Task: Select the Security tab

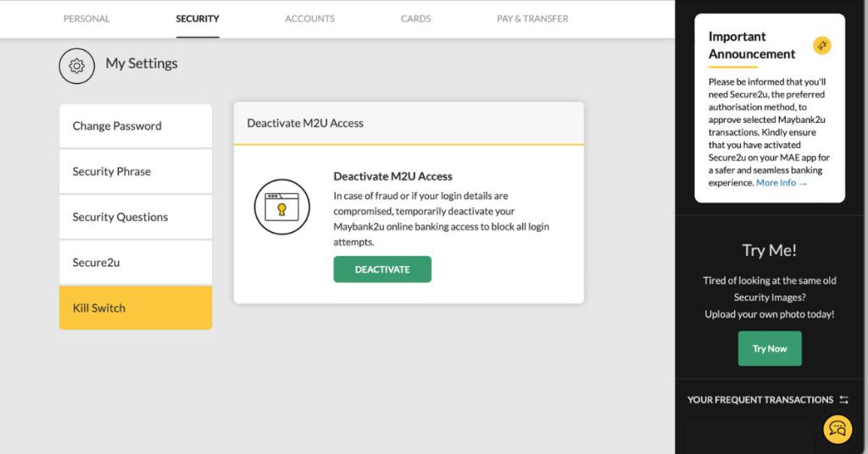Action: point(198,19)
